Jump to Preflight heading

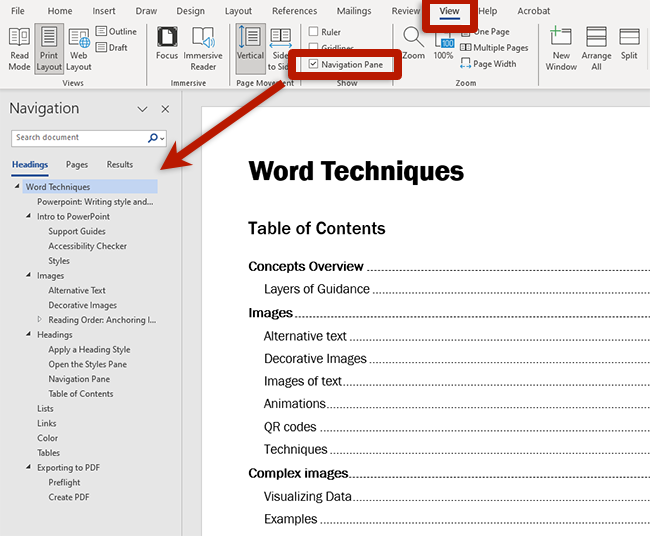pyautogui.click(x=64, y=483)
